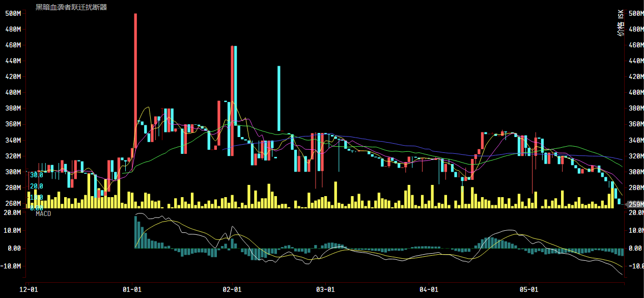Select the 04-01 date marker
This screenshot has height=298, width=644.
pos(429,289)
